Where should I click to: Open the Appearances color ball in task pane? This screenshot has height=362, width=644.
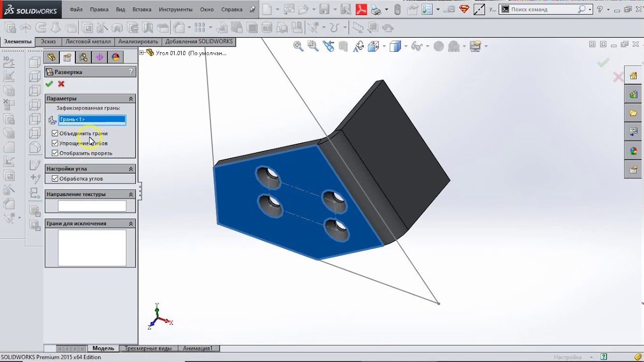point(633,150)
